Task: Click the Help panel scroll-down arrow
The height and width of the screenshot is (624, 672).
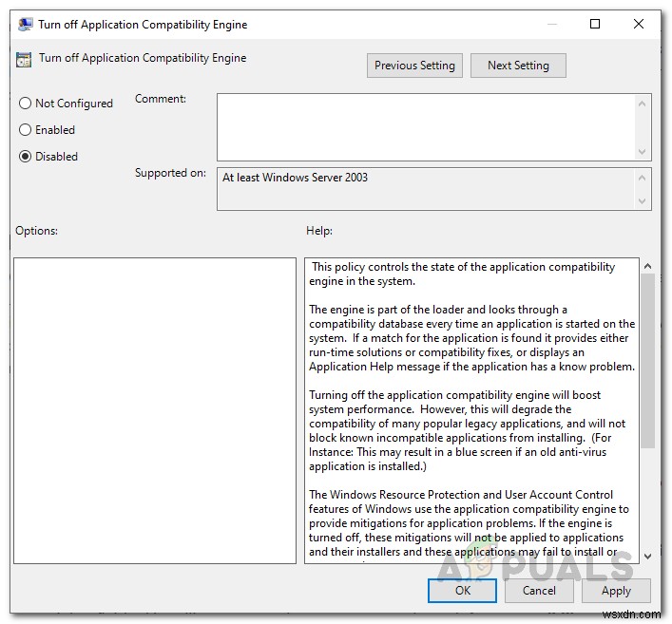Action: (647, 557)
